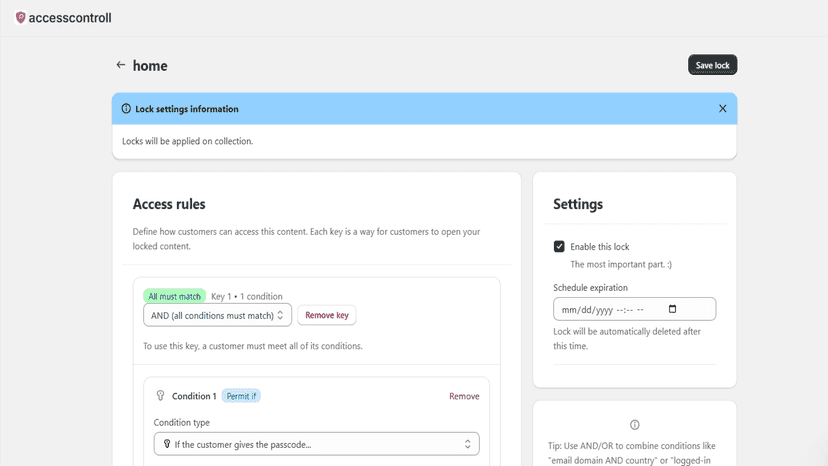Image resolution: width=828 pixels, height=466 pixels.
Task: Click the Schedule expiration label
Action: [590, 288]
